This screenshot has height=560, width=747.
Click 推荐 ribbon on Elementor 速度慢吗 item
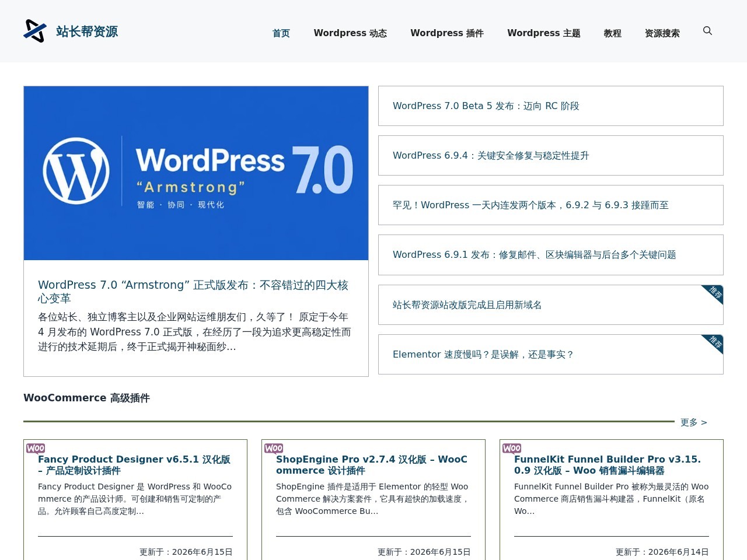714,344
